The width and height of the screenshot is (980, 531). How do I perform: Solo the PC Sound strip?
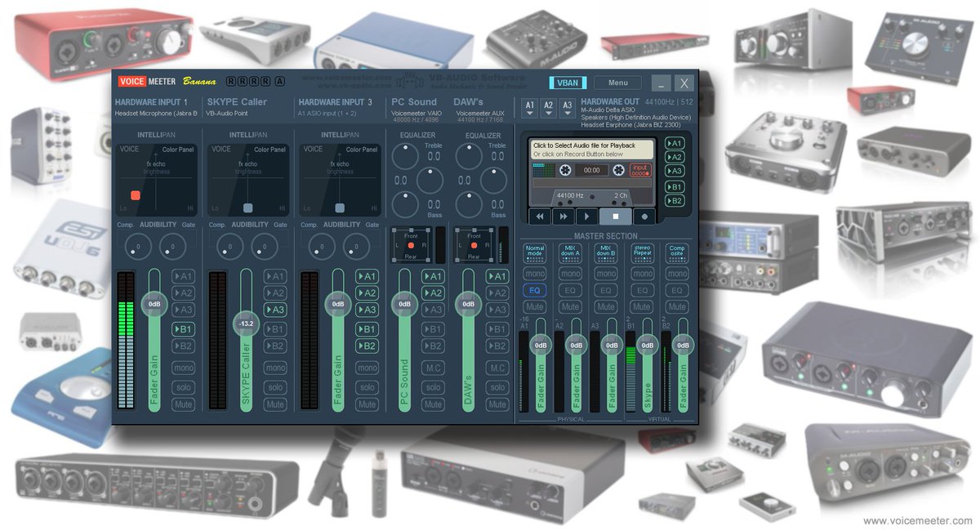coord(433,387)
